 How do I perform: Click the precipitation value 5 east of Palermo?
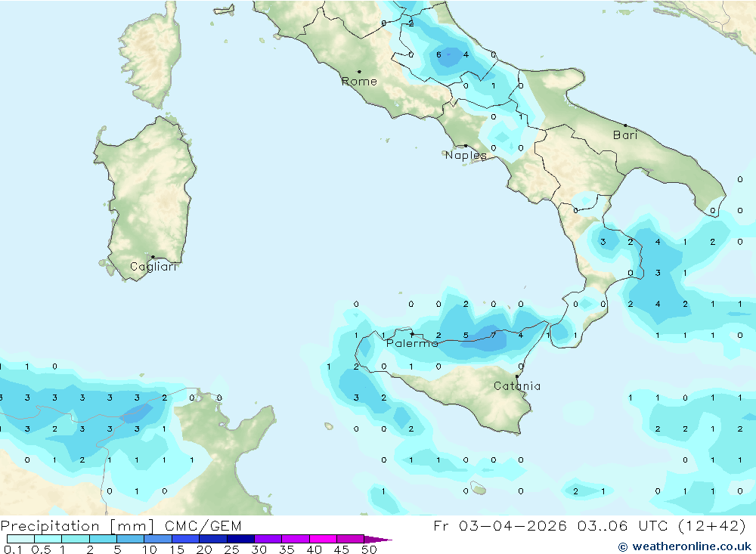click(466, 335)
